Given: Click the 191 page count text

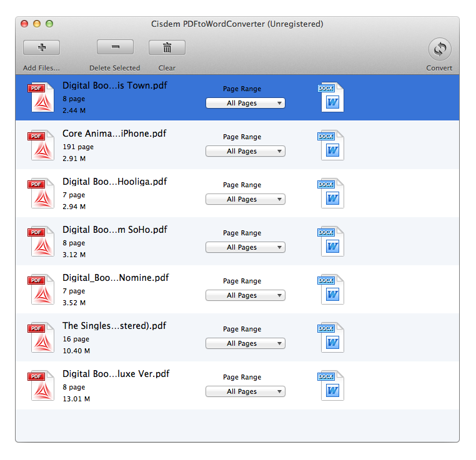Looking at the screenshot, I should point(78,147).
